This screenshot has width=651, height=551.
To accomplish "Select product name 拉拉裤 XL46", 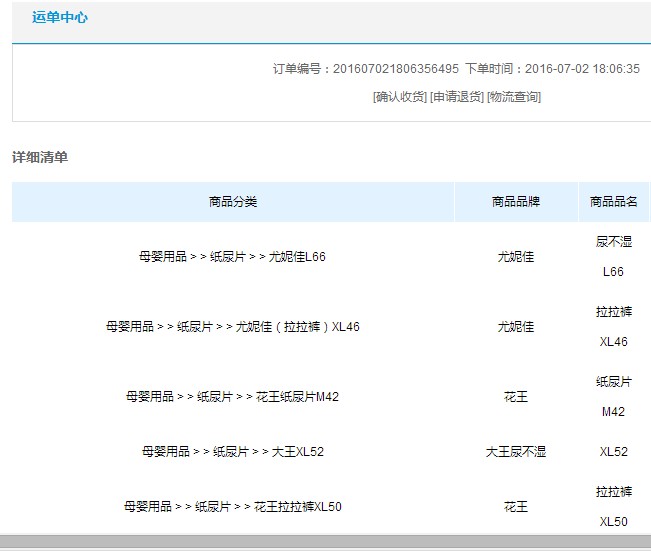I will click(614, 327).
